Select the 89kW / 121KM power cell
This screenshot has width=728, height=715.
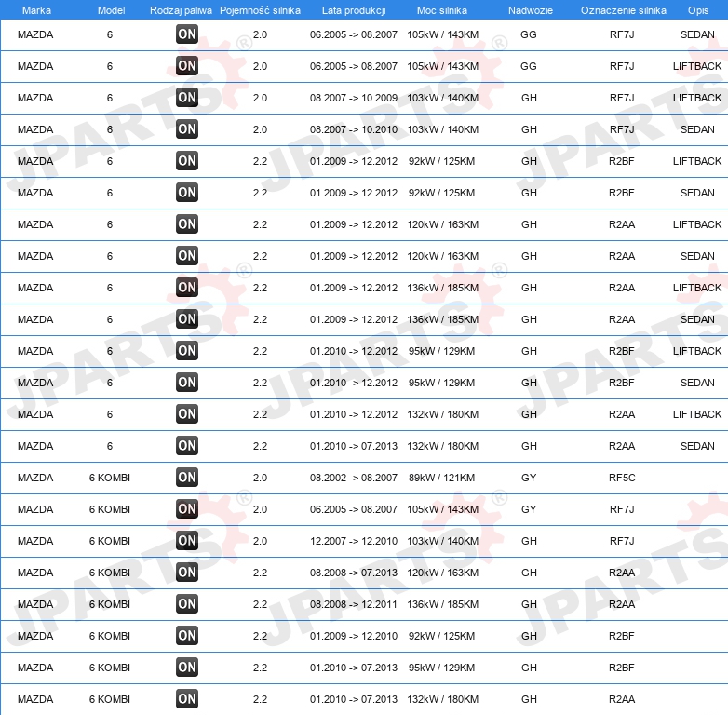pyautogui.click(x=441, y=478)
